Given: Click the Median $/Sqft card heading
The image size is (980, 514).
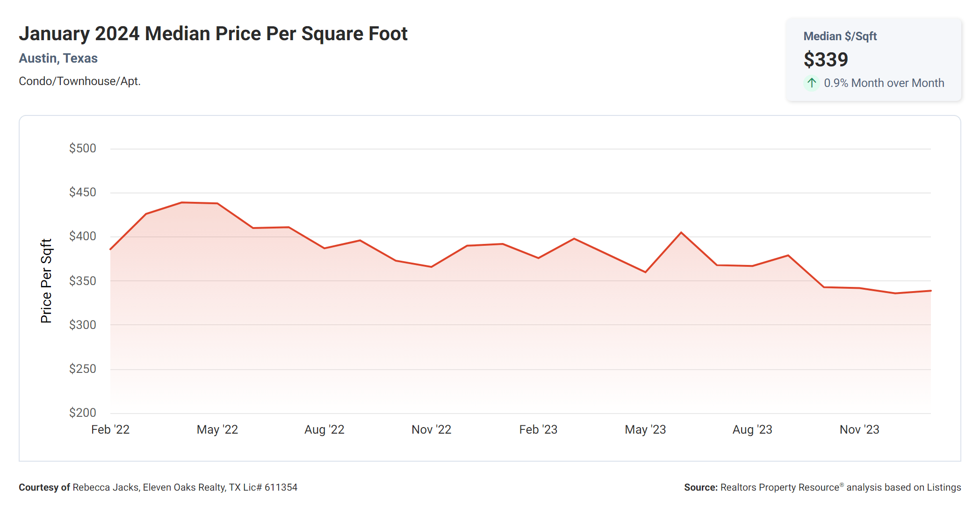Looking at the screenshot, I should click(840, 36).
